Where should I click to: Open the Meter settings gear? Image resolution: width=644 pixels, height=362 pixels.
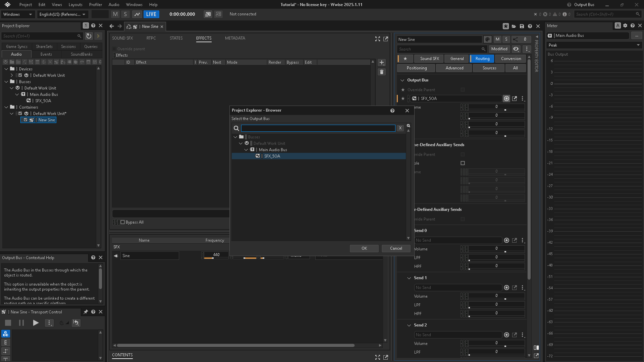point(625,25)
